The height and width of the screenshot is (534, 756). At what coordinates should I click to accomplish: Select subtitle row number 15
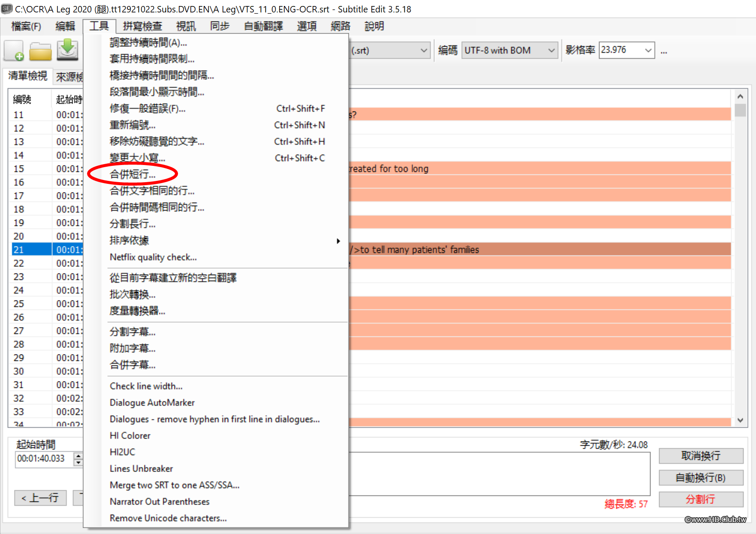click(46, 168)
